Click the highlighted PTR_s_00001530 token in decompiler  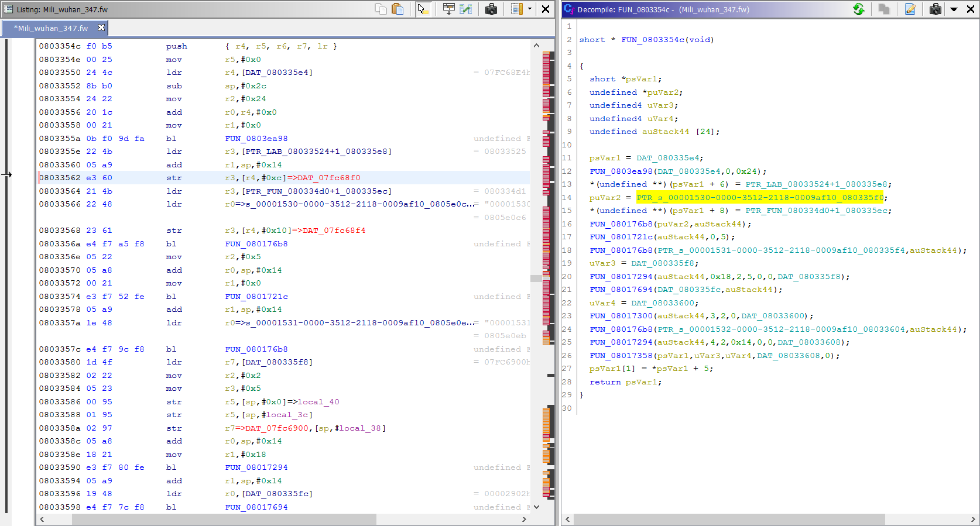pos(760,198)
